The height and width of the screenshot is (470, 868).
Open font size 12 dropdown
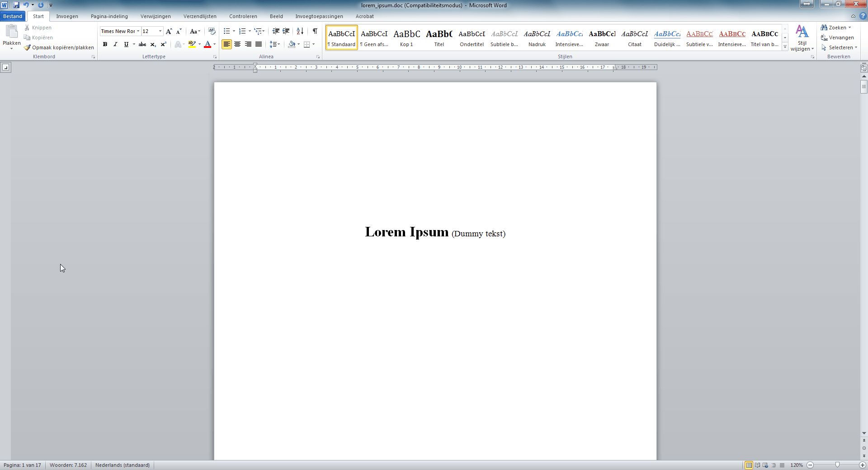[160, 31]
